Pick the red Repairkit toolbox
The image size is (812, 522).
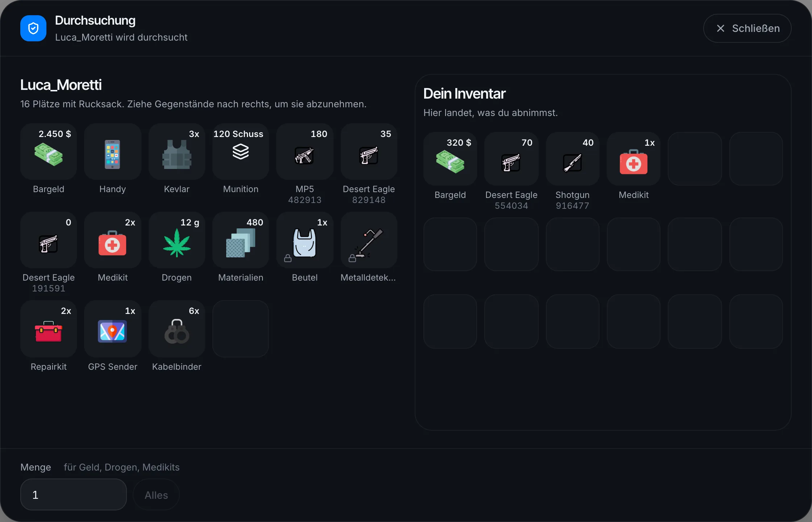49,329
